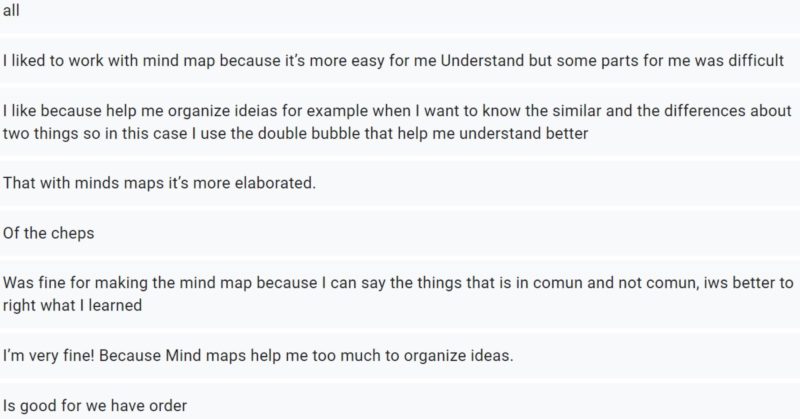The image size is (800, 419).
Task: Click the response that says "all"
Action: pos(11,10)
